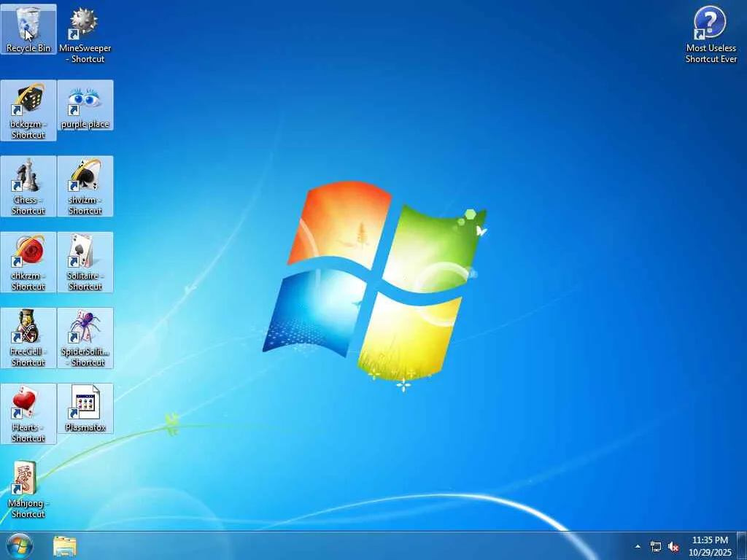
Task: Select the purple place shortcut icon
Action: [x=85, y=105]
